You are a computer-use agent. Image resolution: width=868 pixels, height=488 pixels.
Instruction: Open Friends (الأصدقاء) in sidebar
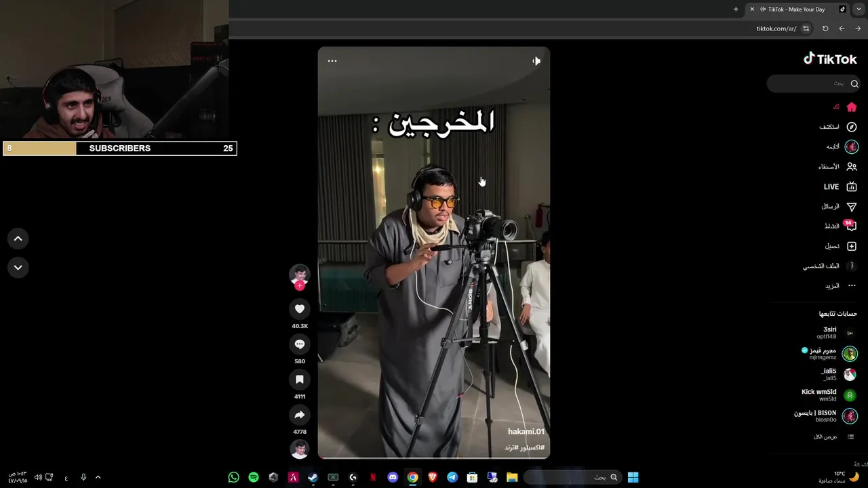coord(838,167)
